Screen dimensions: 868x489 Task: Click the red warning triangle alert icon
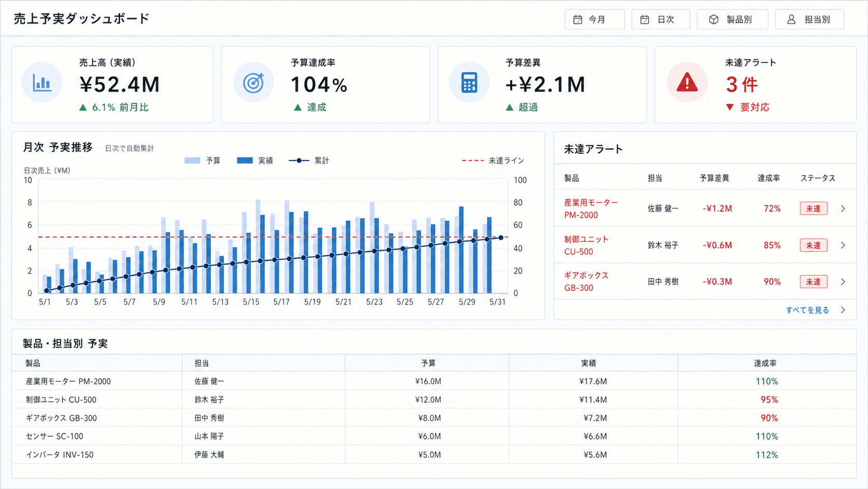[687, 82]
